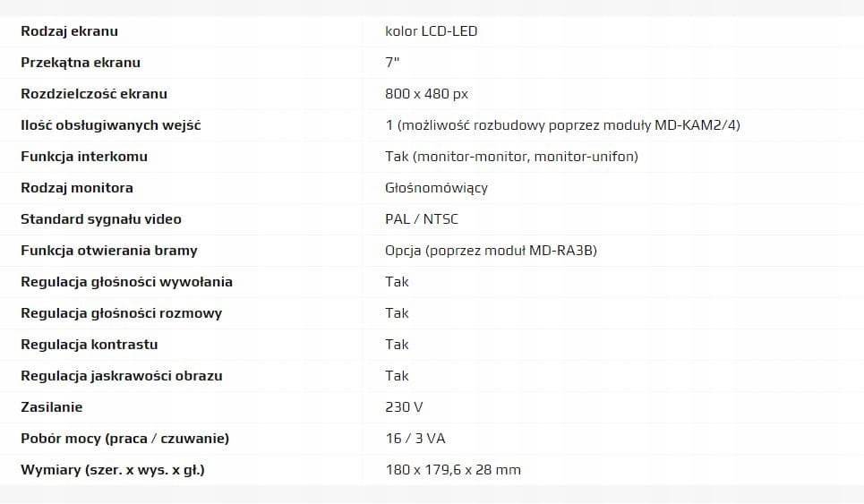
Task: Select "Tak" beside "Regulacja jaskrawości obrazu"
Action: (x=397, y=376)
